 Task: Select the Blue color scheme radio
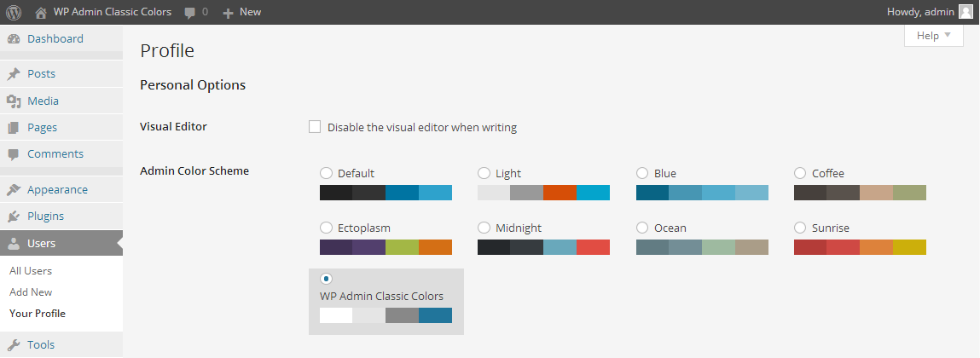point(642,173)
